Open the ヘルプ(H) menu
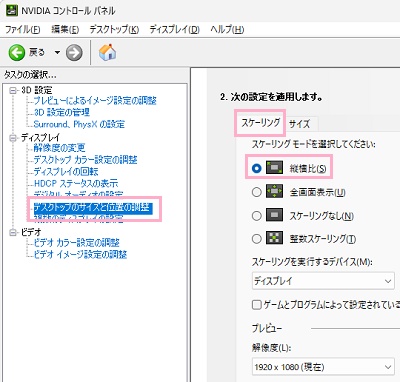The height and width of the screenshot is (382, 400). click(227, 30)
